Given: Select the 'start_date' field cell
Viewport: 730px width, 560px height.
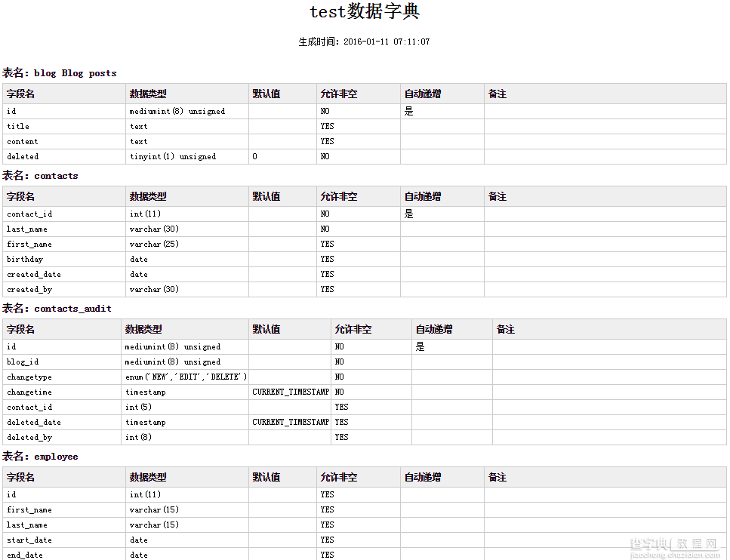Looking at the screenshot, I should (64, 540).
